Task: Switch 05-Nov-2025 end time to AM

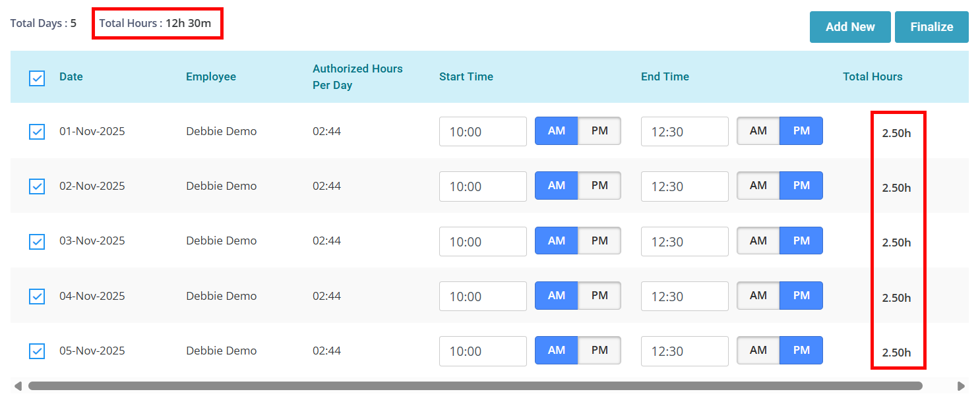Action: [758, 351]
